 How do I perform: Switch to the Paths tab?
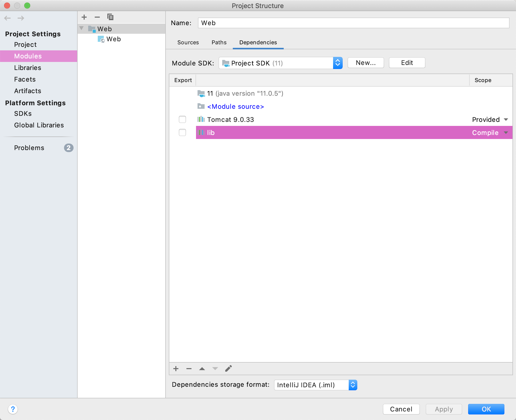click(x=219, y=42)
